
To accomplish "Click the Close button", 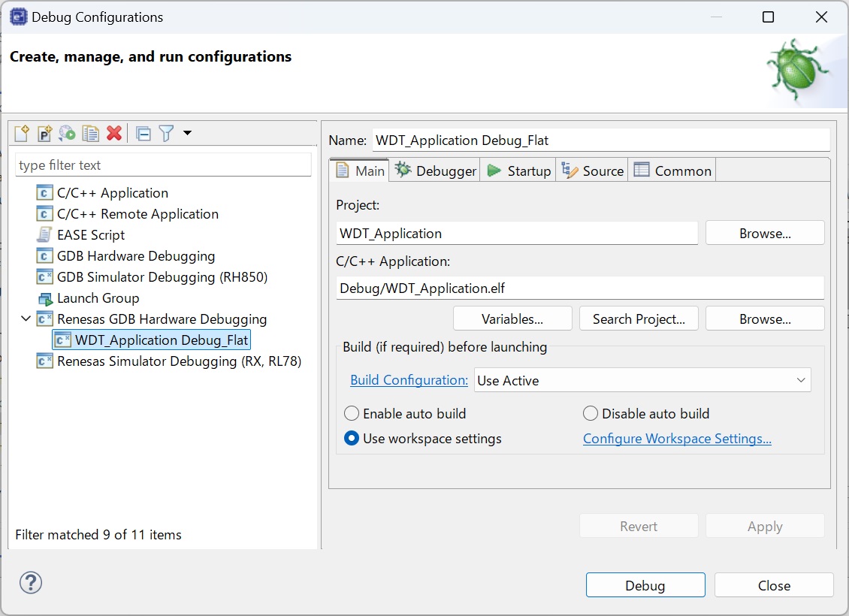I will click(x=774, y=585).
